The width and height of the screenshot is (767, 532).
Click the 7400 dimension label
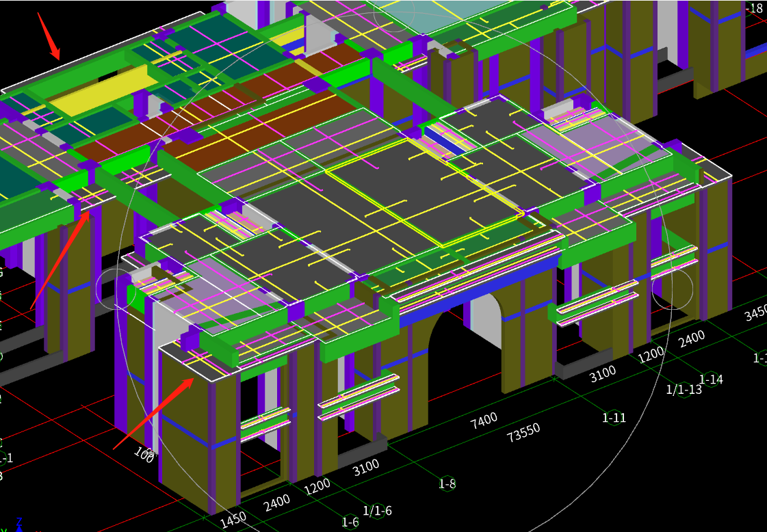[484, 420]
